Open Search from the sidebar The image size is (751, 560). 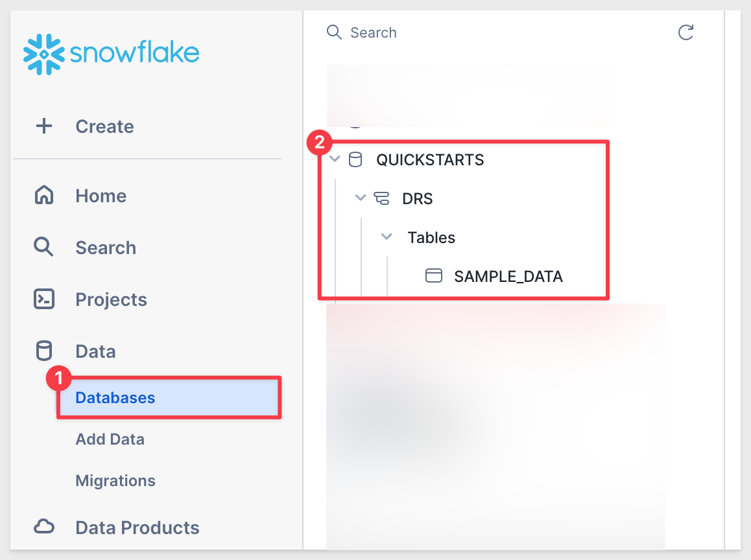106,248
